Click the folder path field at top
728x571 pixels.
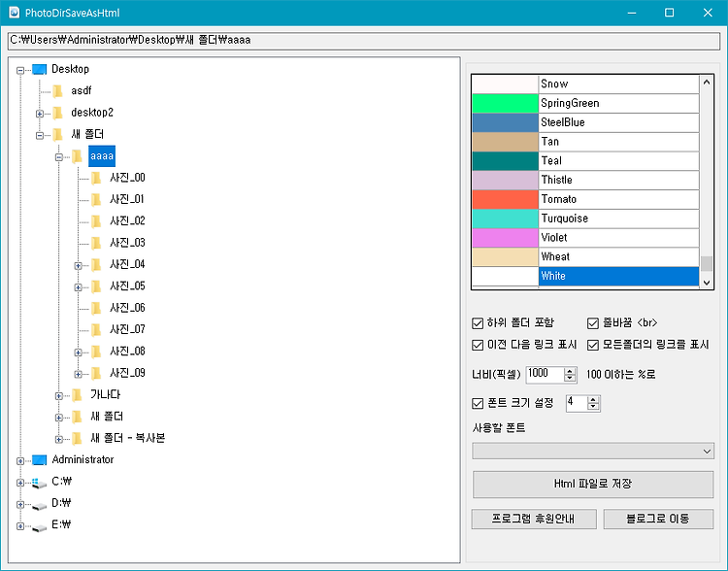[364, 41]
